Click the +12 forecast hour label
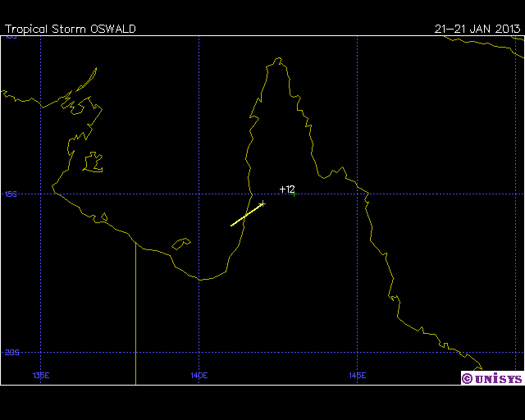The width and height of the screenshot is (525, 420). pos(287,189)
